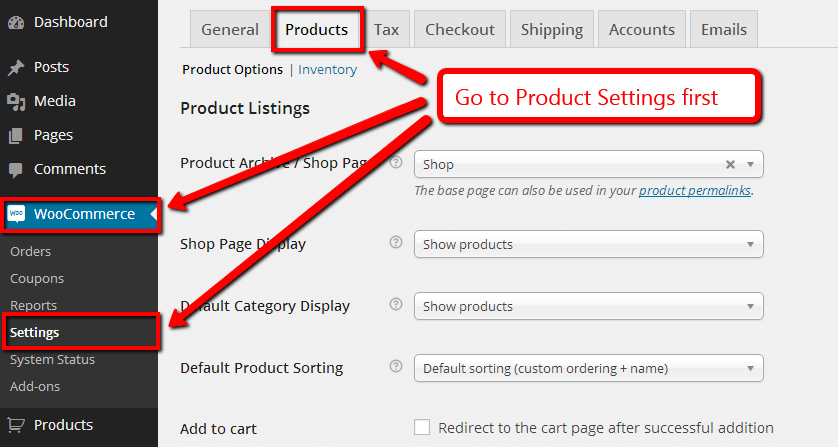This screenshot has width=838, height=447.
Task: Switch to the Checkout tab
Action: click(460, 29)
